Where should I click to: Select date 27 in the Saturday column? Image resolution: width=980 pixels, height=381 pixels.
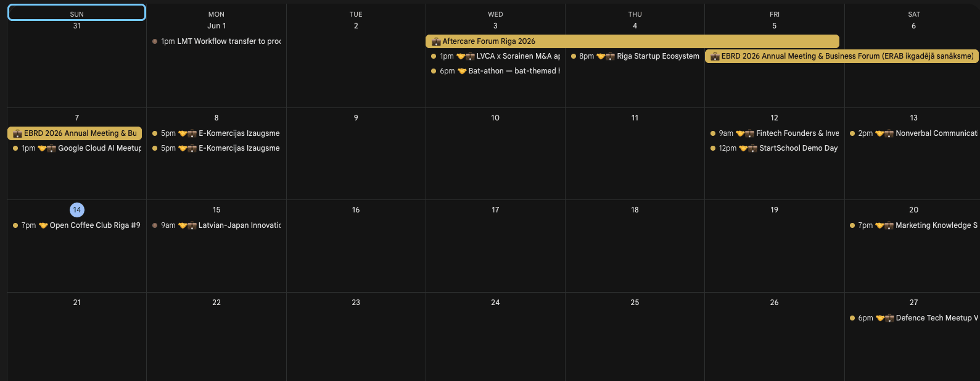913,303
